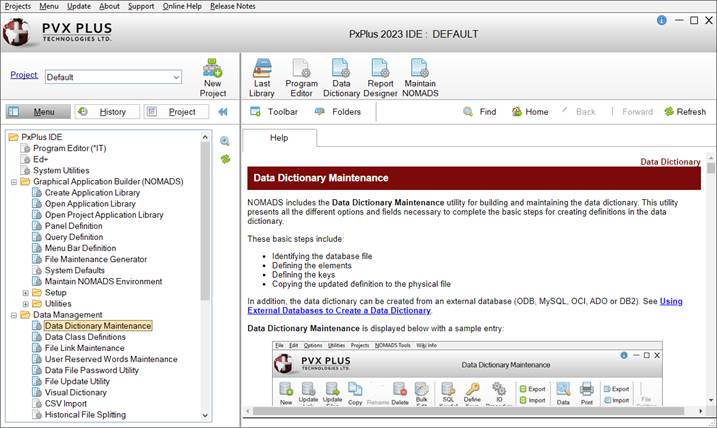Toggle the Folders view button
Screen dimensions: 717x428
tap(337, 112)
